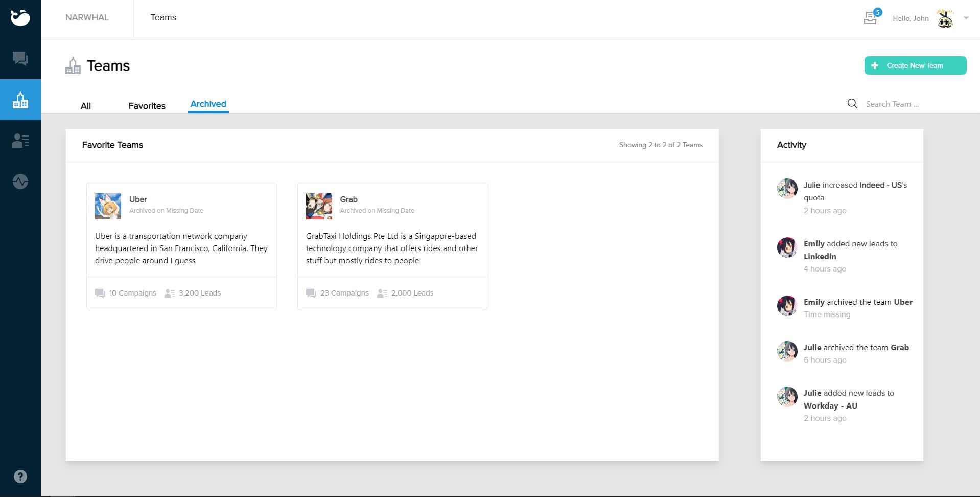980x497 pixels.
Task: Open the Grab team thumbnail
Action: tap(319, 206)
